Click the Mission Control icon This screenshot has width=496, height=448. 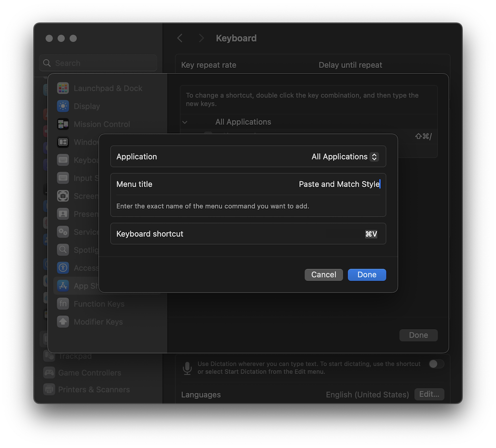[x=62, y=124]
